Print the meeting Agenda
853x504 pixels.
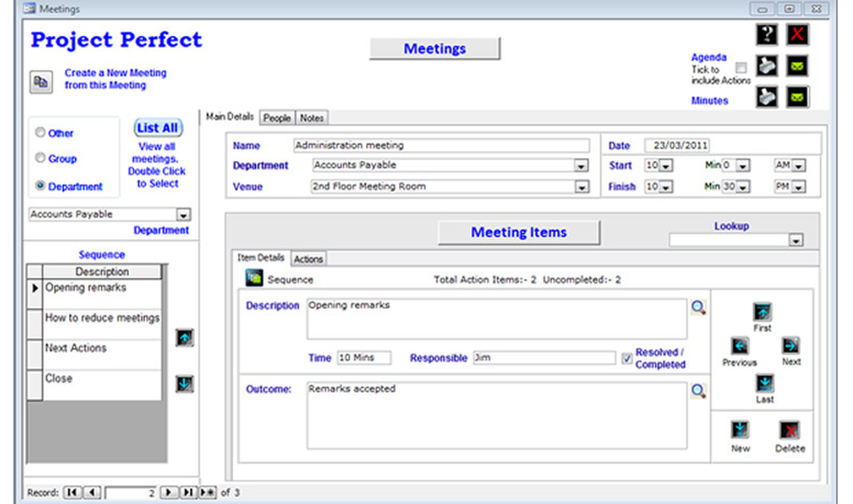(765, 67)
